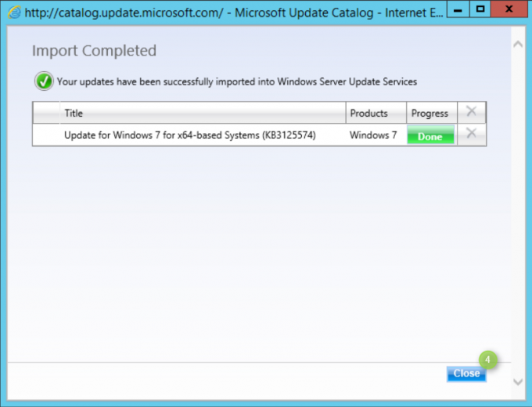Minimize the Microsoft Update Catalog window
This screenshot has height=407, width=532.
coord(456,10)
